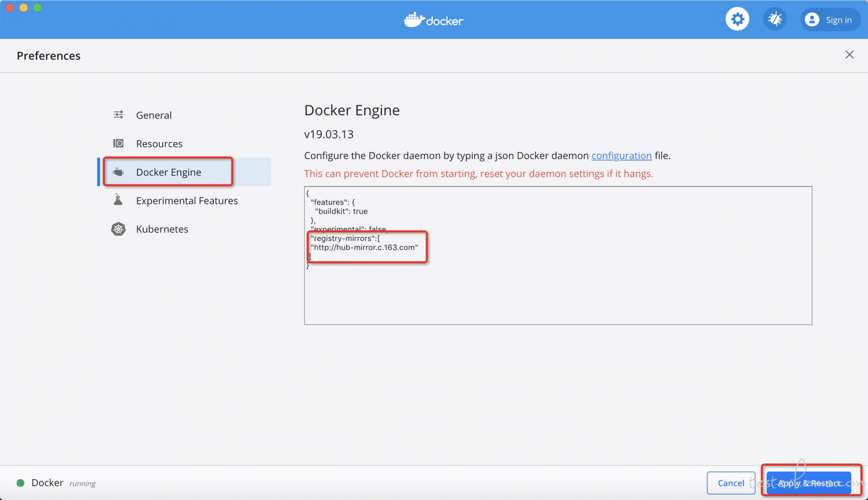Click the v19.03.13 version text

click(x=329, y=134)
